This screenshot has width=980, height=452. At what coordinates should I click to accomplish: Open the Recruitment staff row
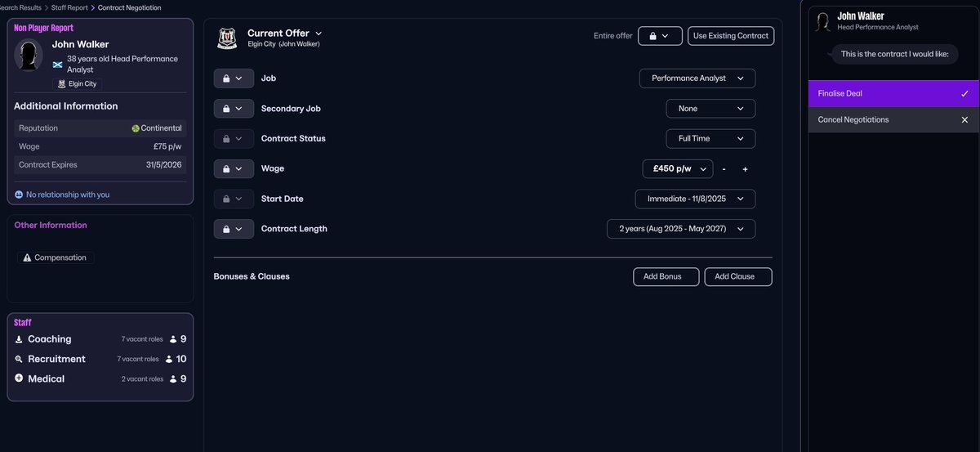100,359
